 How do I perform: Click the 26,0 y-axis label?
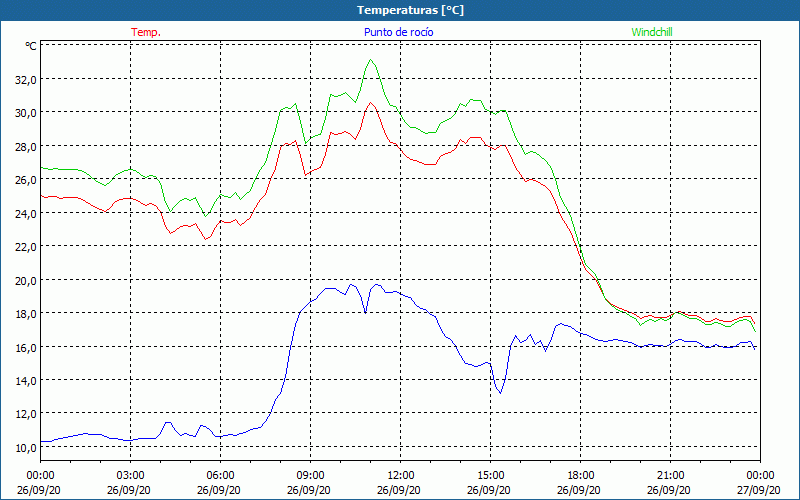click(26, 180)
